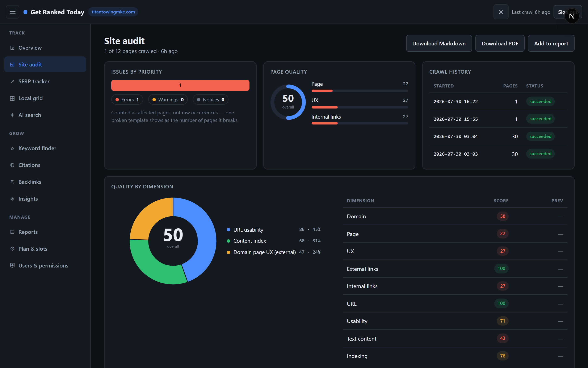Viewport: 588px width, 368px height.
Task: Go to SERP tracker
Action: (x=45, y=81)
